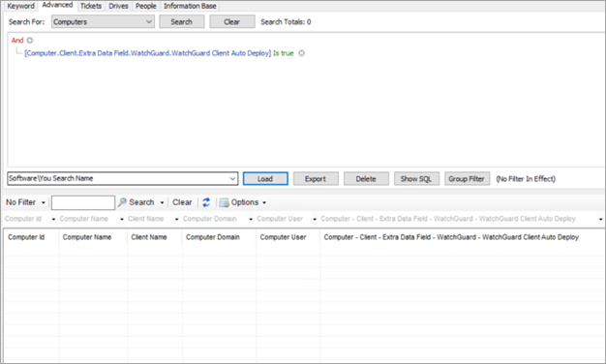Sort by Computer Domain column header
Viewport: 606px width, 364px height.
[219, 237]
